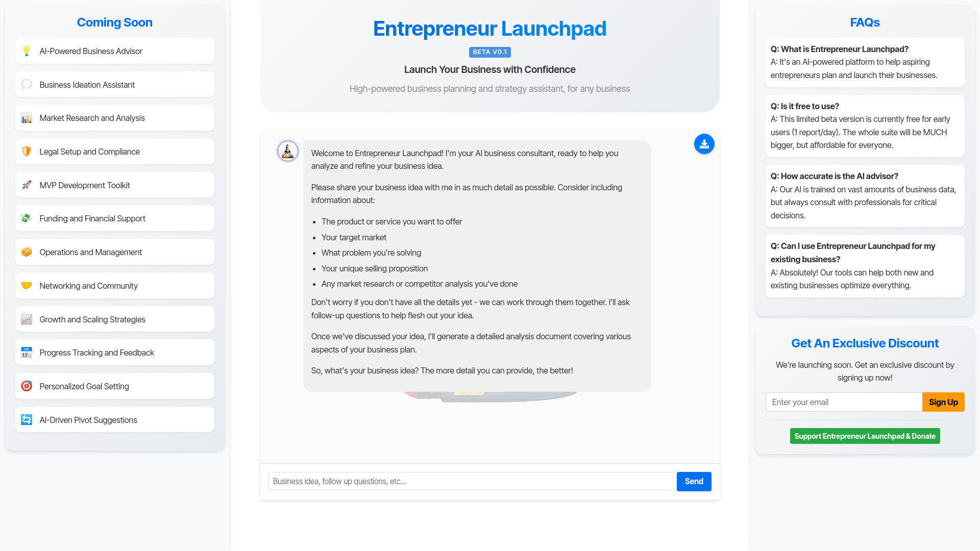980x551 pixels.
Task: Click the BETA V0.1 version toggle badge
Action: 489,52
